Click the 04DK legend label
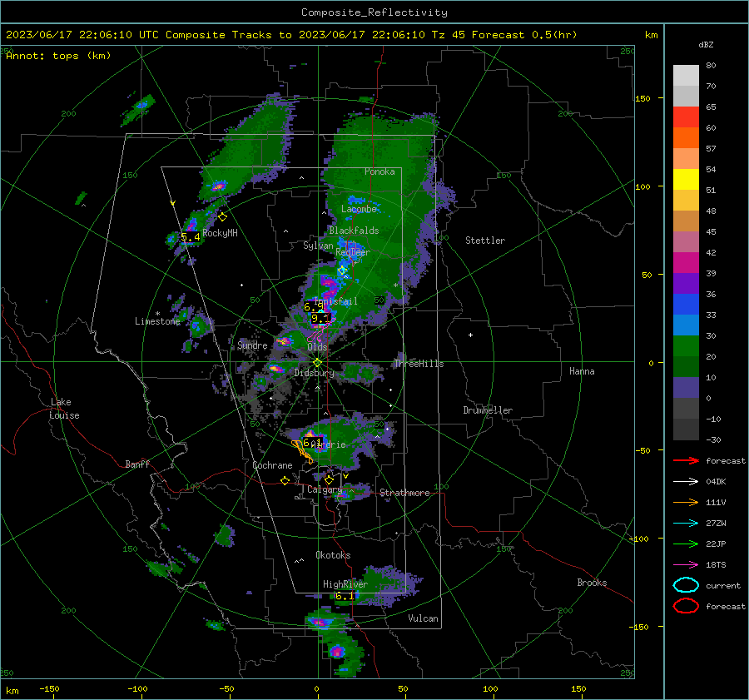The image size is (749, 700). coord(716,482)
